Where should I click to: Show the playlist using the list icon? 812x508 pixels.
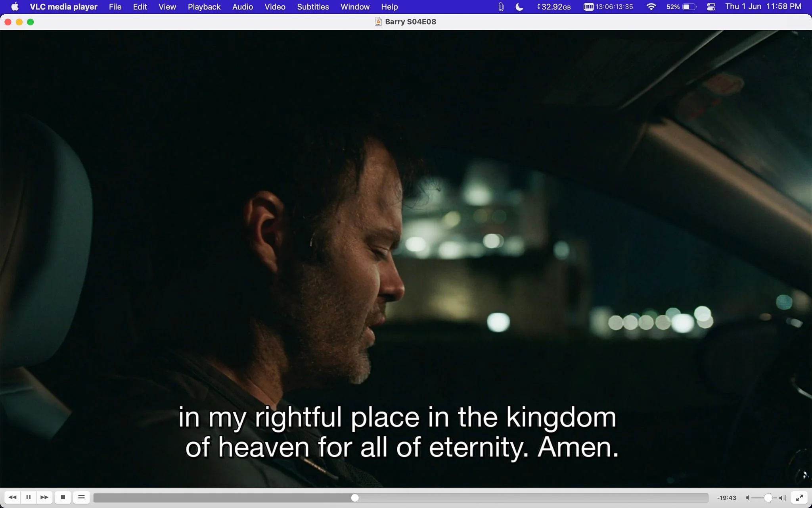pos(81,497)
